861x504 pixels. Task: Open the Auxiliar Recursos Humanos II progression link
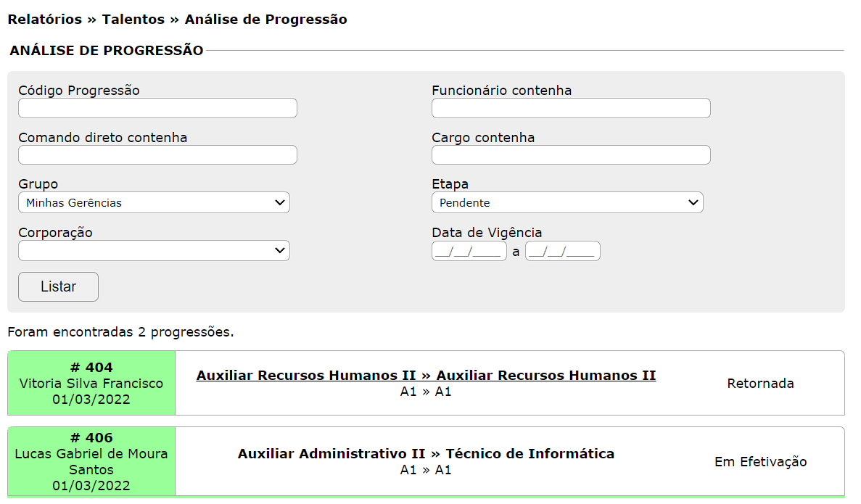(426, 376)
